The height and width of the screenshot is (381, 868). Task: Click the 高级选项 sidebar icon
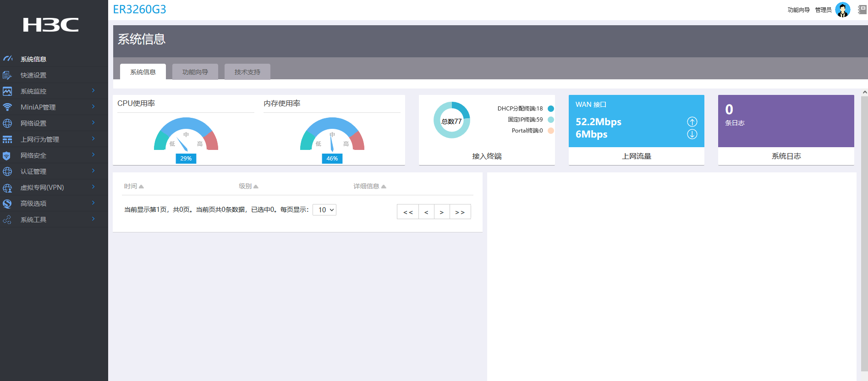coord(7,204)
